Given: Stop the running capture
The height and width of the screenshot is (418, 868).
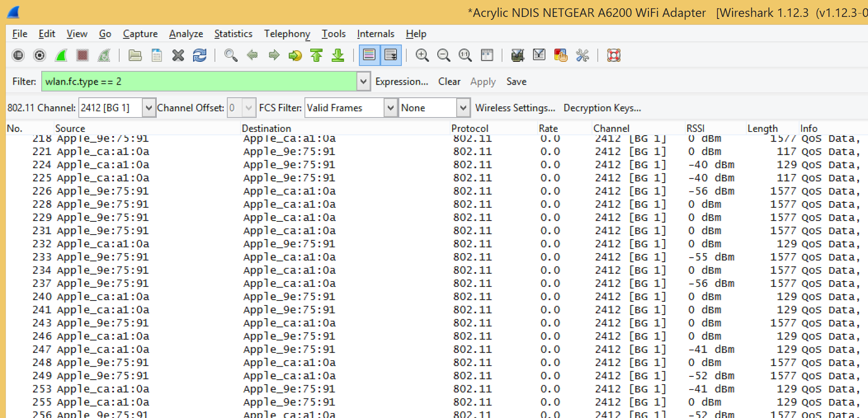Looking at the screenshot, I should pyautogui.click(x=82, y=55).
